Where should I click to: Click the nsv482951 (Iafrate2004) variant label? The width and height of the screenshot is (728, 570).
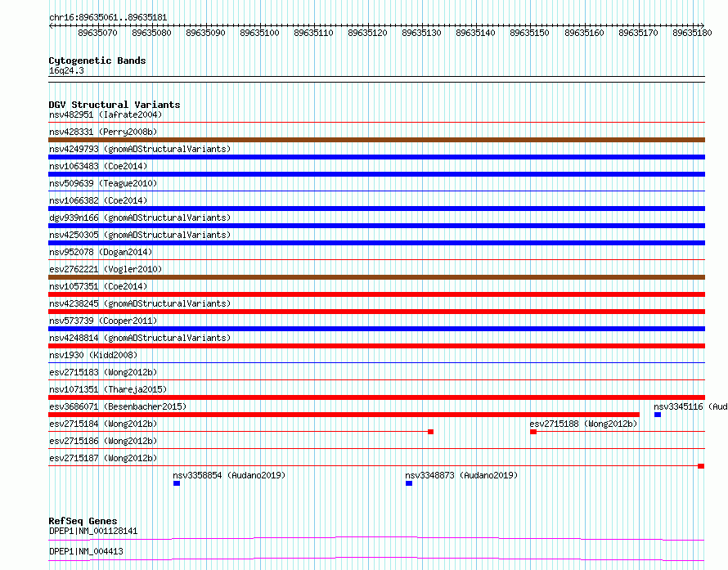pyautogui.click(x=106, y=114)
